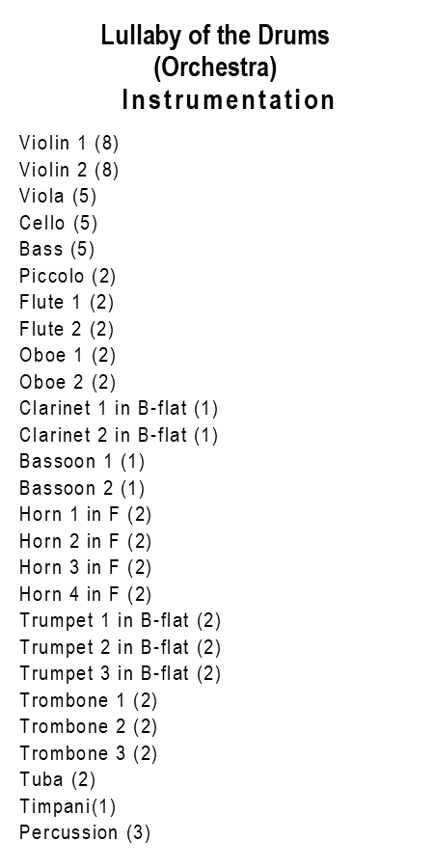This screenshot has height=868, width=434.
Task: Select the Piccolo (2) line
Action: (68, 276)
